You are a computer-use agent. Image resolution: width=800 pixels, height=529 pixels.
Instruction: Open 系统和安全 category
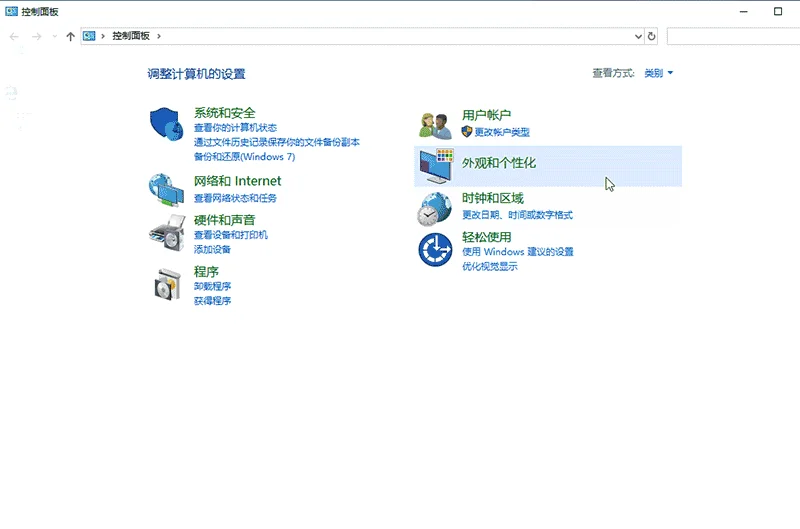click(x=224, y=113)
